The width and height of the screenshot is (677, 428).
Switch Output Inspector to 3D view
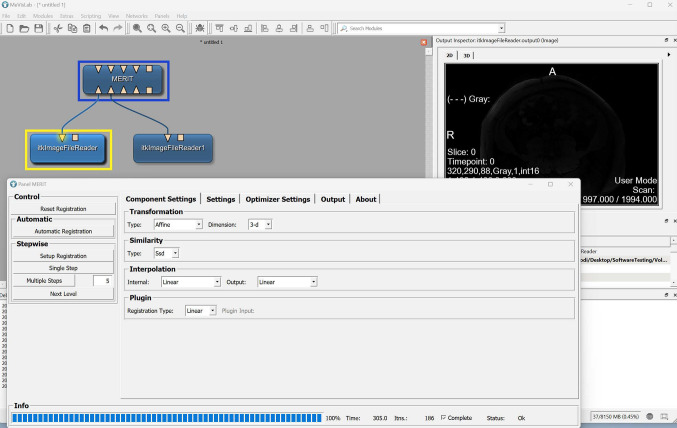click(x=467, y=56)
